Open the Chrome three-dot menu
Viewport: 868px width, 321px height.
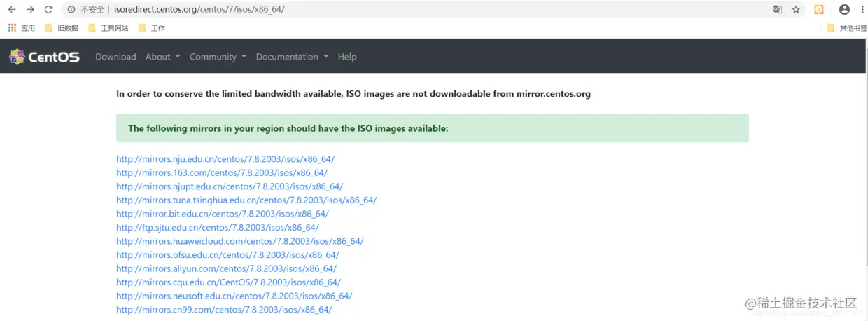[x=861, y=10]
